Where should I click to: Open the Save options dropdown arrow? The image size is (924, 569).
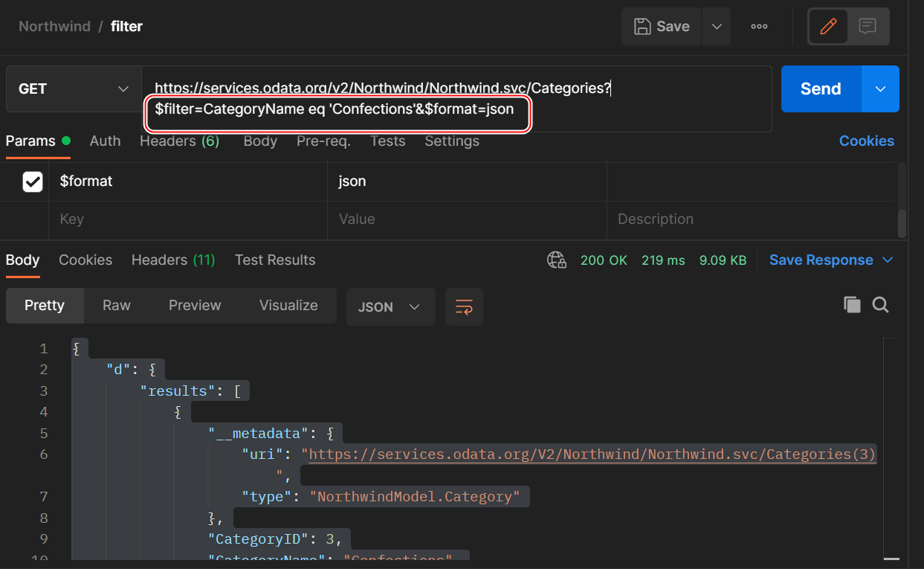[x=717, y=26]
